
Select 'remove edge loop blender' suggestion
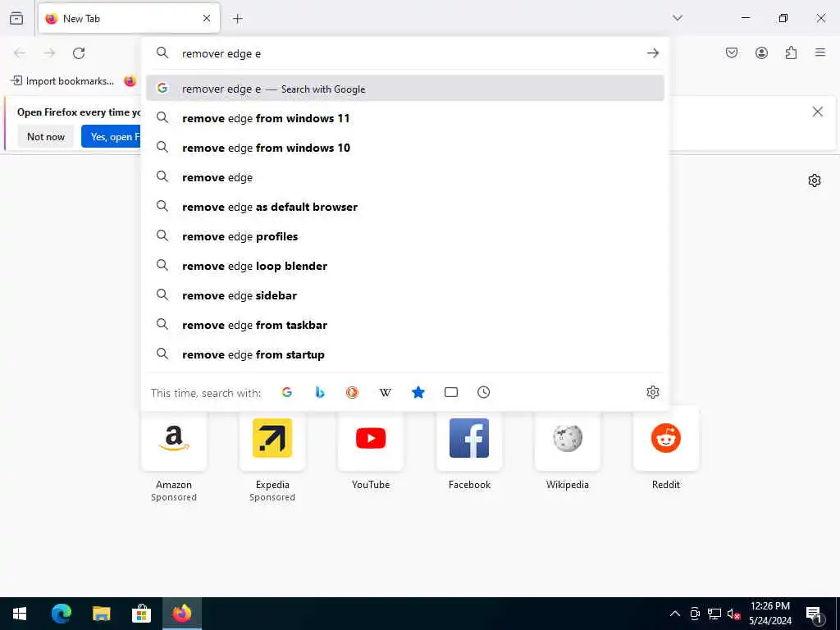[x=405, y=266]
